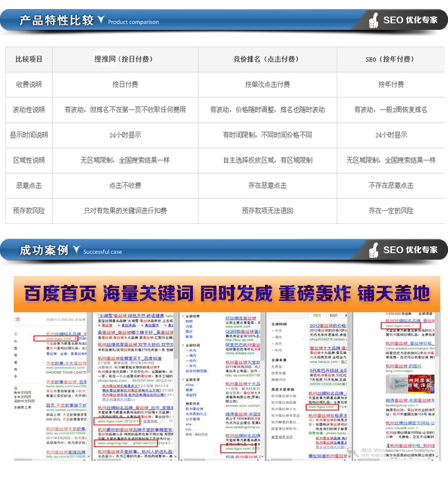This screenshot has height=483, width=448.
Task: Click the 产品特性比较 heading
Action: (x=56, y=20)
